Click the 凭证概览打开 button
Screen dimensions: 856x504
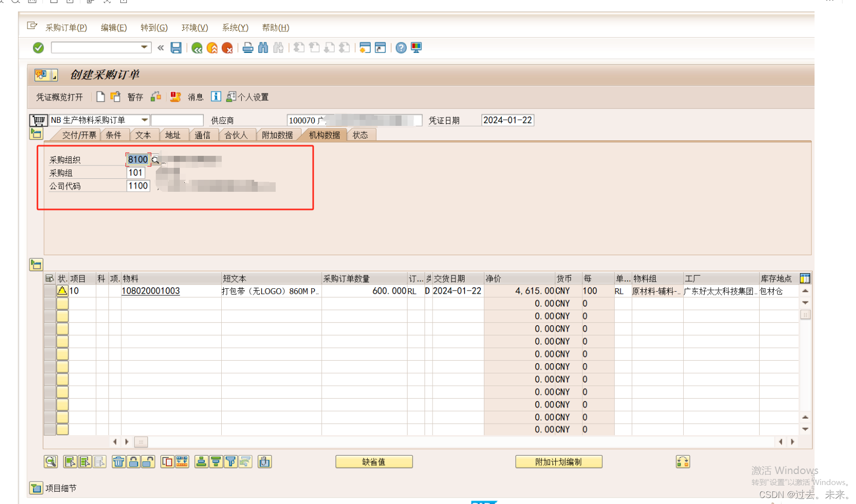pyautogui.click(x=59, y=97)
